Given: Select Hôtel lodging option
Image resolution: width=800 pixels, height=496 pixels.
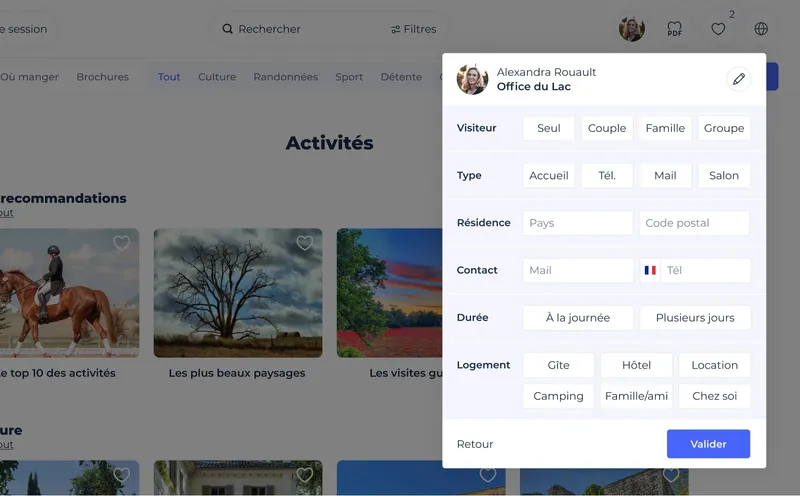Looking at the screenshot, I should point(637,365).
